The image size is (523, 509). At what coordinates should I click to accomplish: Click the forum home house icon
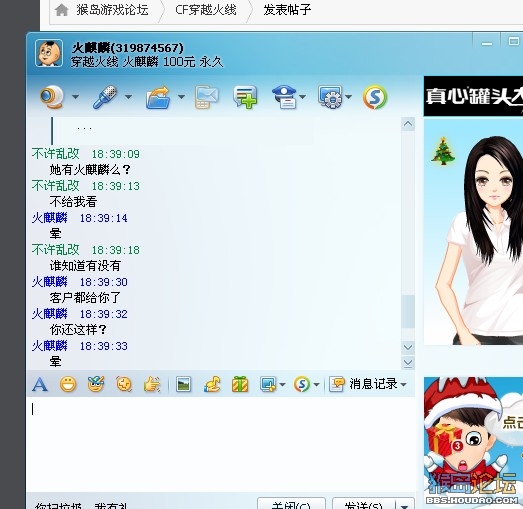tap(62, 10)
